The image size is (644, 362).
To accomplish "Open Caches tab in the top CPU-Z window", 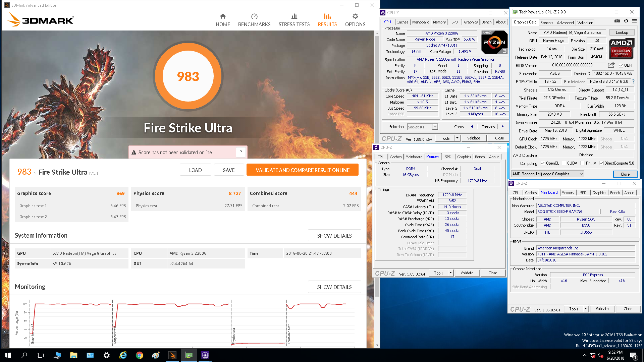I will click(x=402, y=22).
